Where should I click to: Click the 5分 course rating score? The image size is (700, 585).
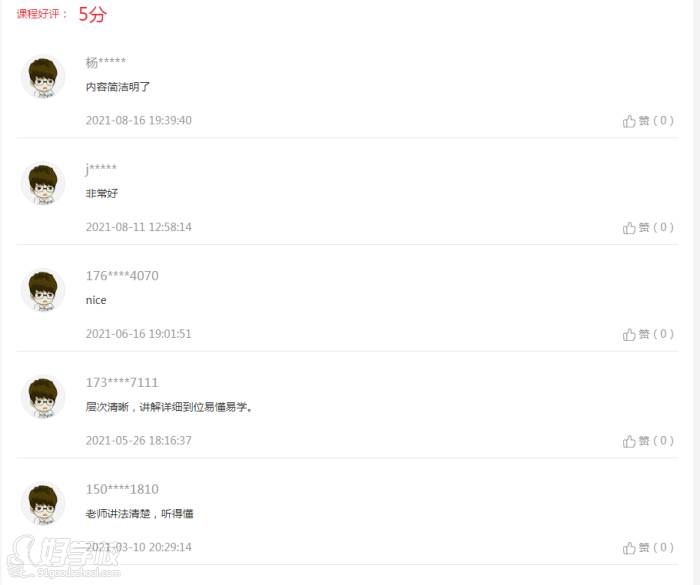pos(93,14)
